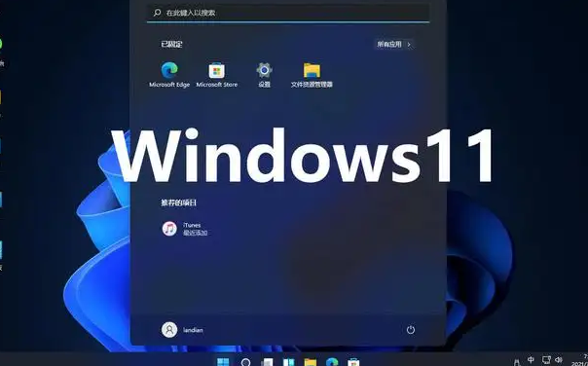Screen dimensions: 588x366
Task: Open the iTunes recommended item
Action: click(185, 229)
